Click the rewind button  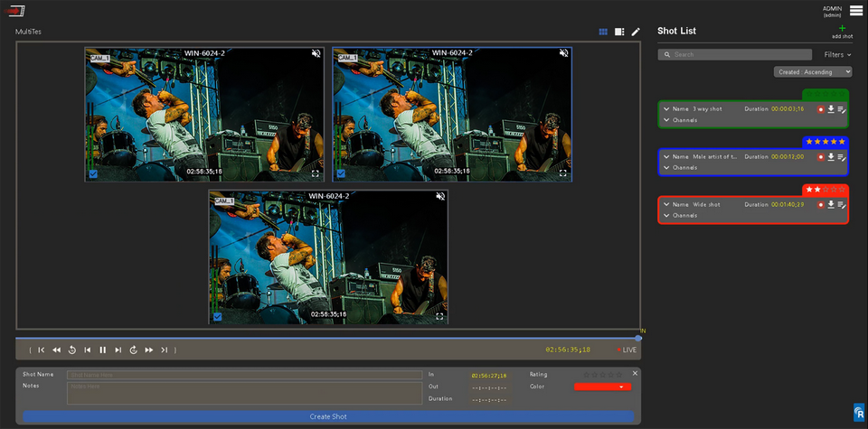[x=56, y=350]
